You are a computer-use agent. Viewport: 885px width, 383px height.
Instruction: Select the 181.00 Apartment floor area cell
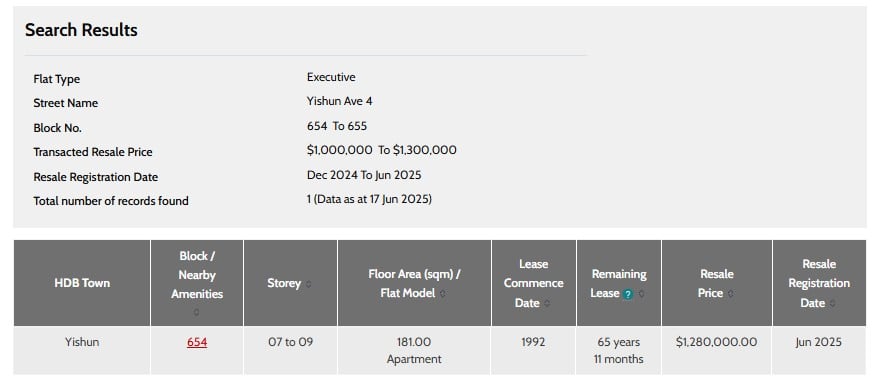414,350
